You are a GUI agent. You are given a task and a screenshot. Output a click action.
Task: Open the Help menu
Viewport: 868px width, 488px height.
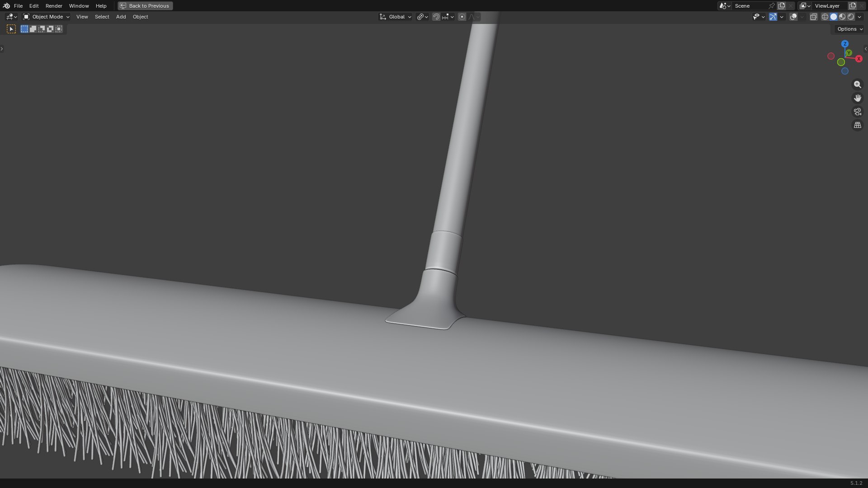click(101, 6)
